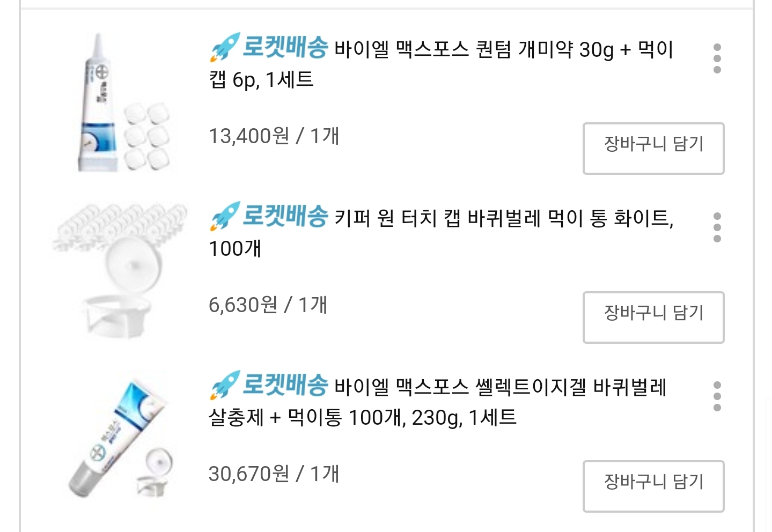Add the 13,400원 ant gel to cart
The width and height of the screenshot is (772, 532).
pyautogui.click(x=653, y=149)
